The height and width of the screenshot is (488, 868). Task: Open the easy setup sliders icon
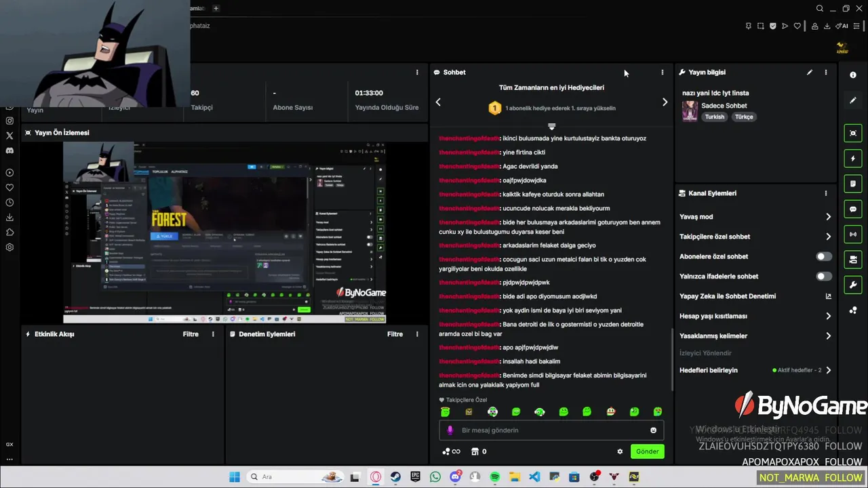pyautogui.click(x=856, y=26)
